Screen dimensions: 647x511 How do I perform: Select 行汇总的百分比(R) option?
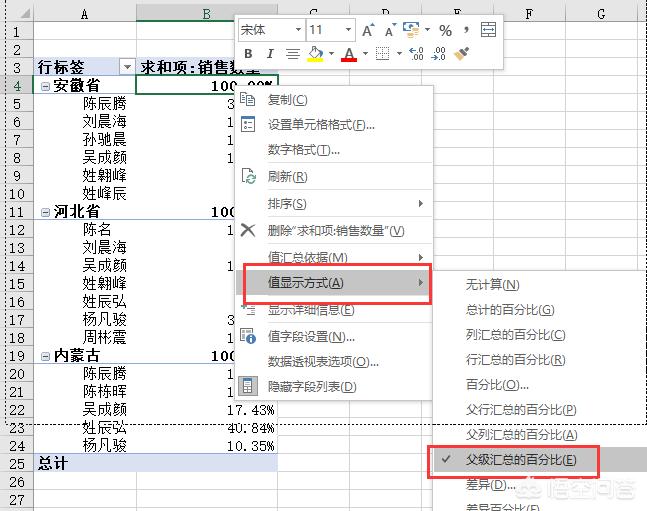pos(538,360)
